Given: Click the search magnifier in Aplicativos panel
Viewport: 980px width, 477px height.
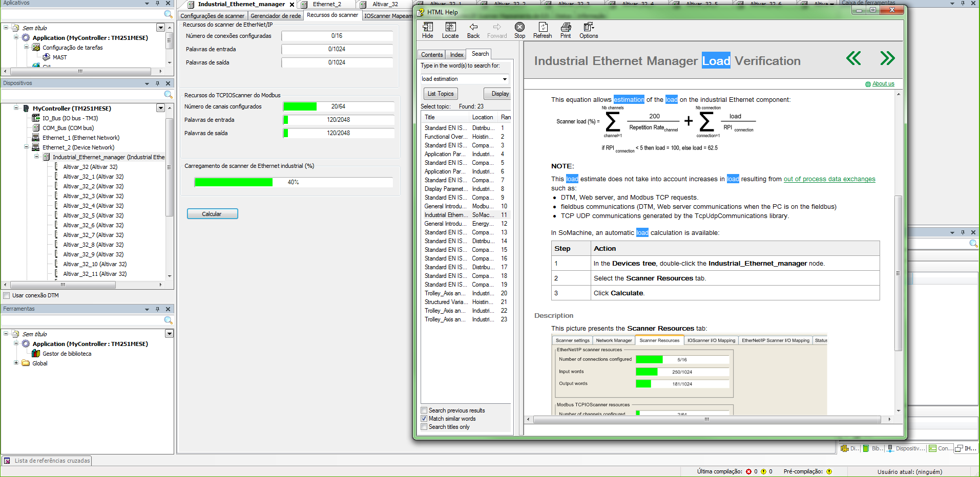Looking at the screenshot, I should click(168, 14).
